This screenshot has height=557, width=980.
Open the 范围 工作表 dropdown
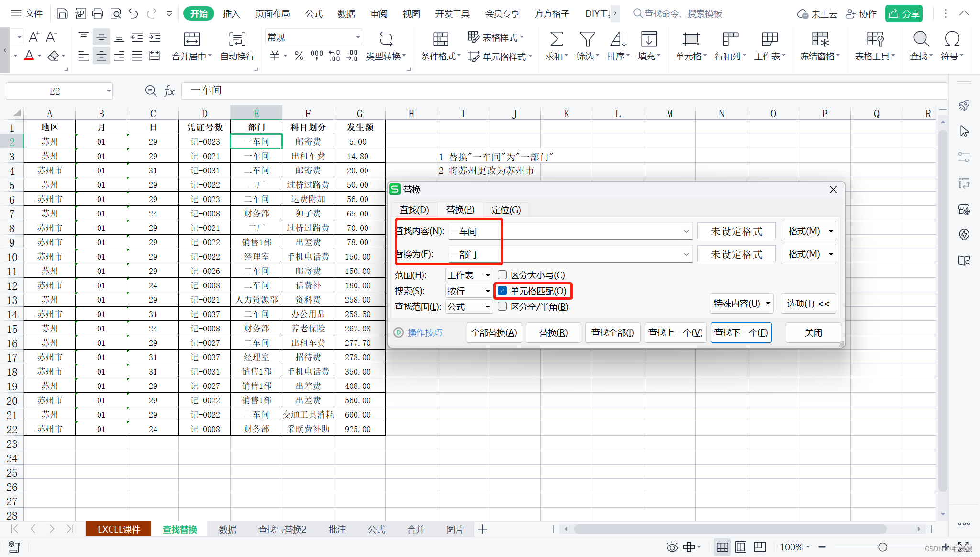(469, 275)
